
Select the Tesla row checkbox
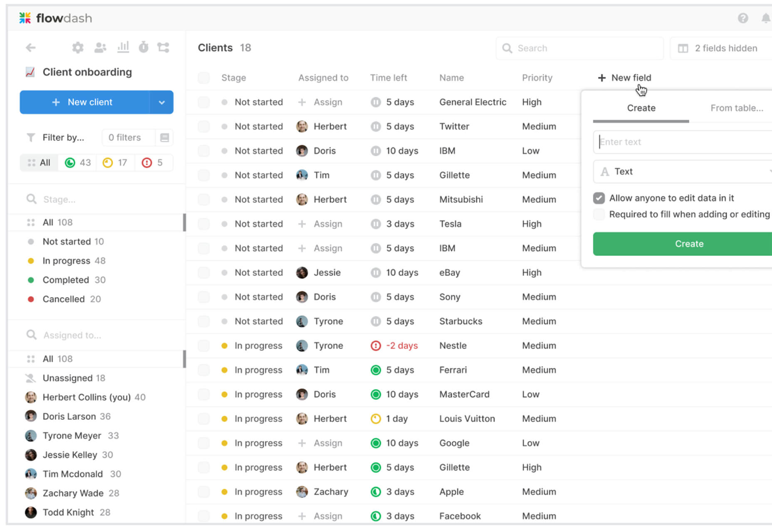click(204, 224)
